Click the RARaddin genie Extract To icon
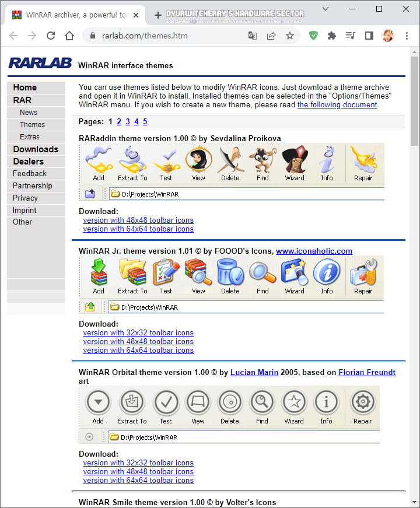The height and width of the screenshot is (508, 420). pyautogui.click(x=132, y=159)
